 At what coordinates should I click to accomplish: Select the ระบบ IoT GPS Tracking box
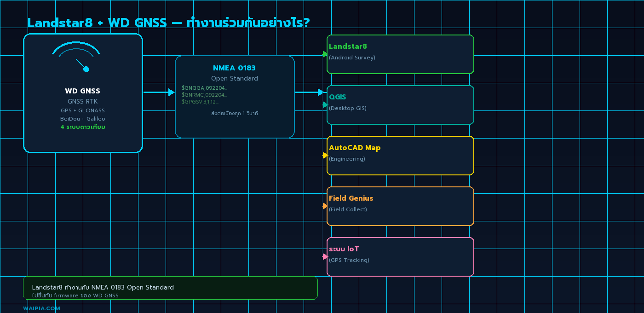(x=400, y=257)
